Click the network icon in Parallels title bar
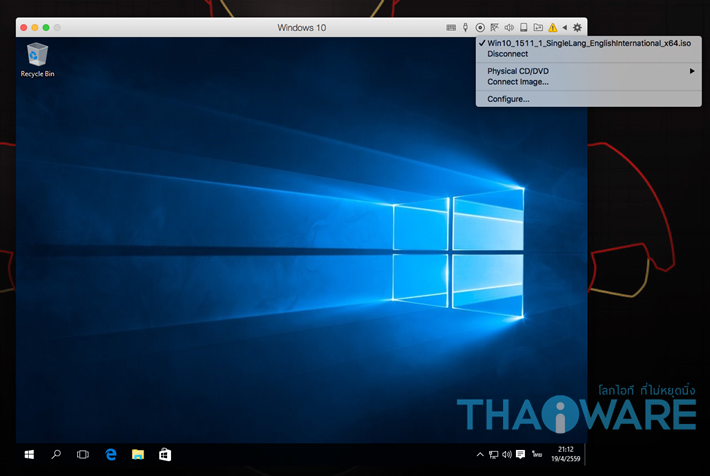This screenshot has width=710, height=476. pos(494,28)
